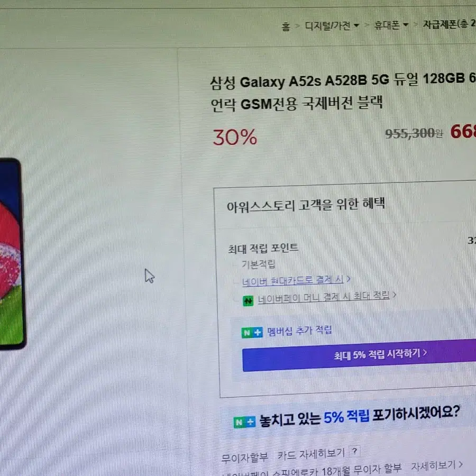Open 카드 자세히보기 for 무이자할부
Viewport: 476px width, 476px height.
(x=311, y=454)
